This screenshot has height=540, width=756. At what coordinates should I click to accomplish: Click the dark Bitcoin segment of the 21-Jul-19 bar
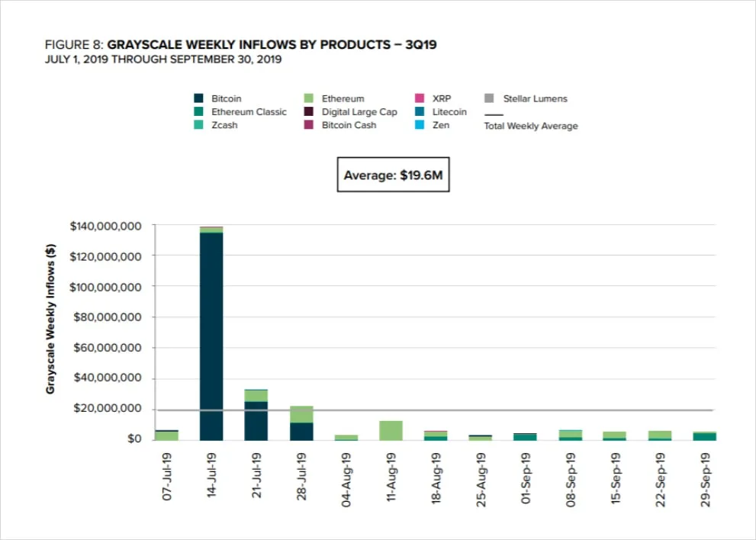(256, 420)
